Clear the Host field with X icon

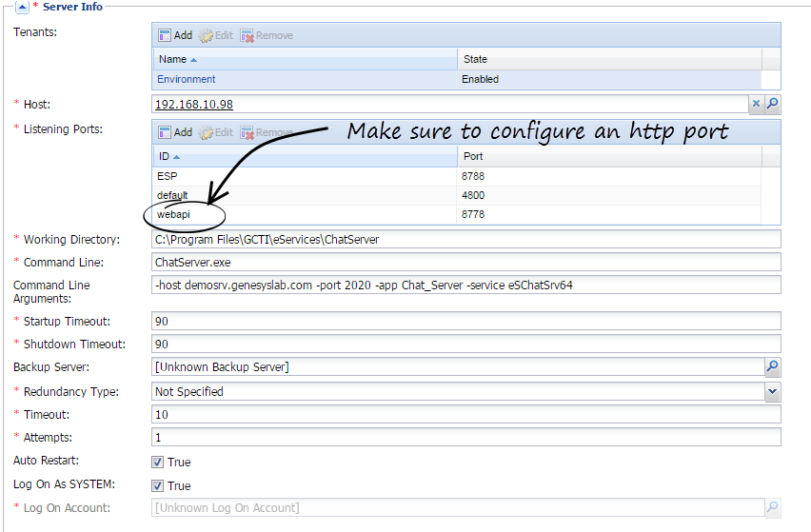pyautogui.click(x=757, y=104)
